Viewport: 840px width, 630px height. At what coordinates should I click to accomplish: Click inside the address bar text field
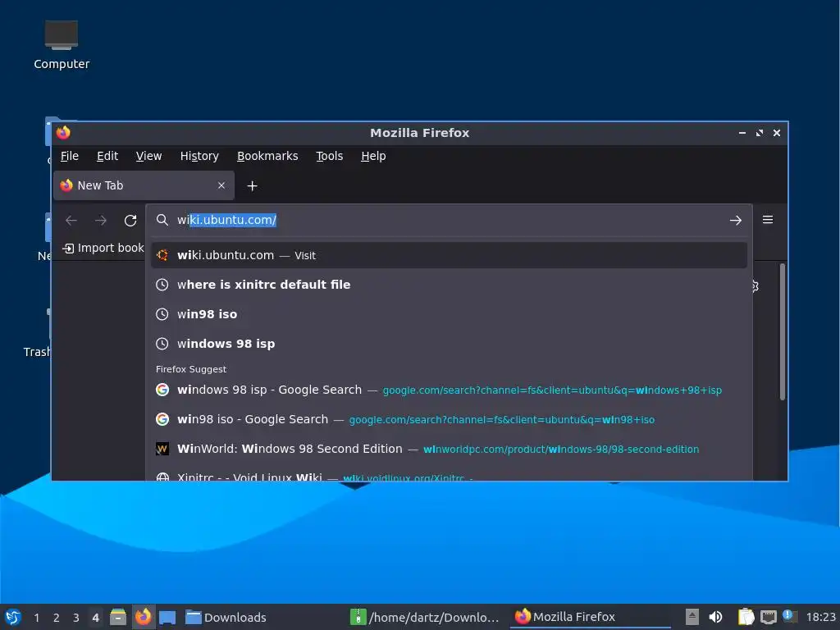click(x=450, y=220)
